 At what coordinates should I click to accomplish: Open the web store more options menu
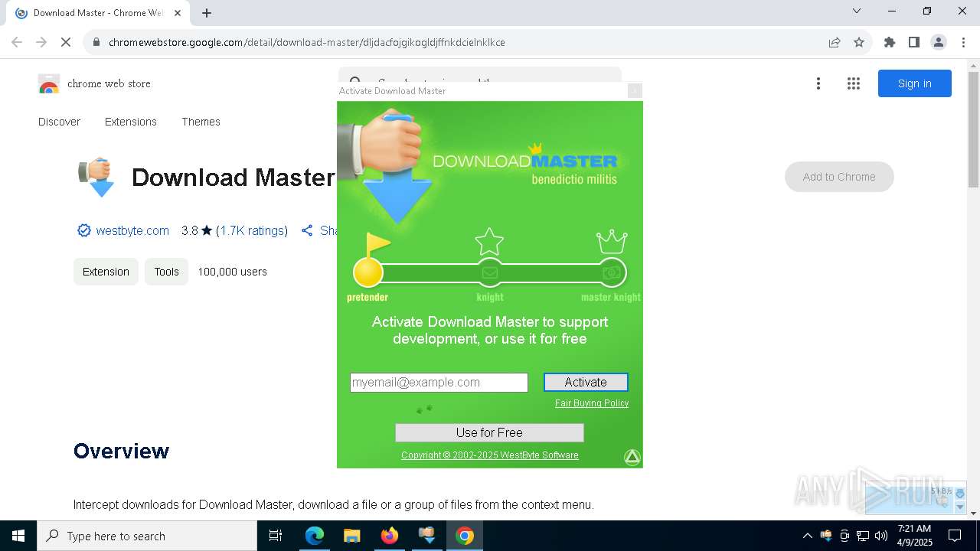click(x=818, y=83)
